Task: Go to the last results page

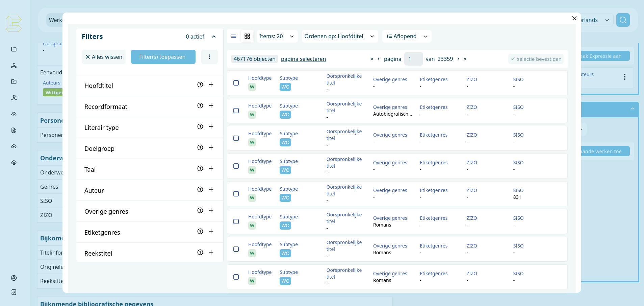Action: [465, 59]
